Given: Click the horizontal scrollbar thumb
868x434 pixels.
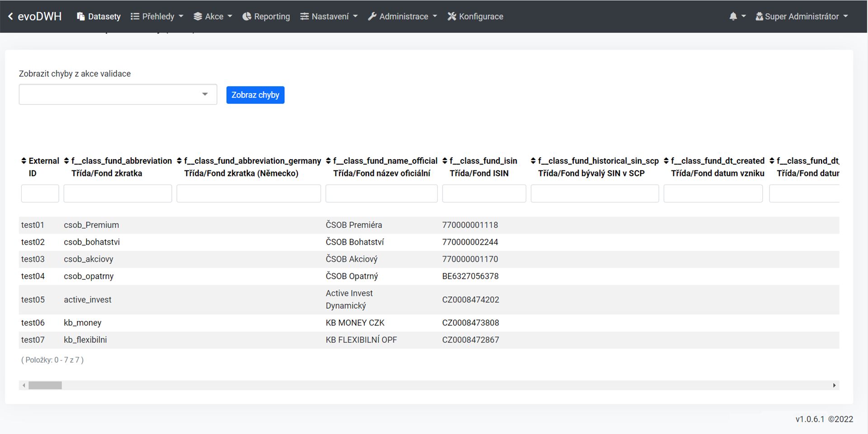Looking at the screenshot, I should [45, 385].
